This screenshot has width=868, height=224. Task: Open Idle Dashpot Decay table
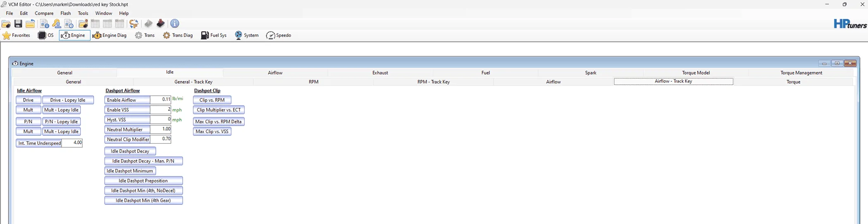[x=130, y=151]
